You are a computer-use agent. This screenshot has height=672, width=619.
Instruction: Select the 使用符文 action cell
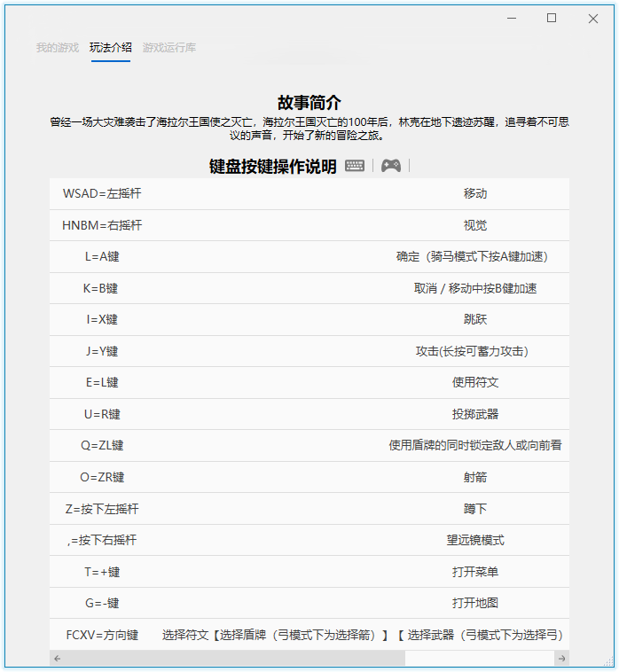(474, 383)
